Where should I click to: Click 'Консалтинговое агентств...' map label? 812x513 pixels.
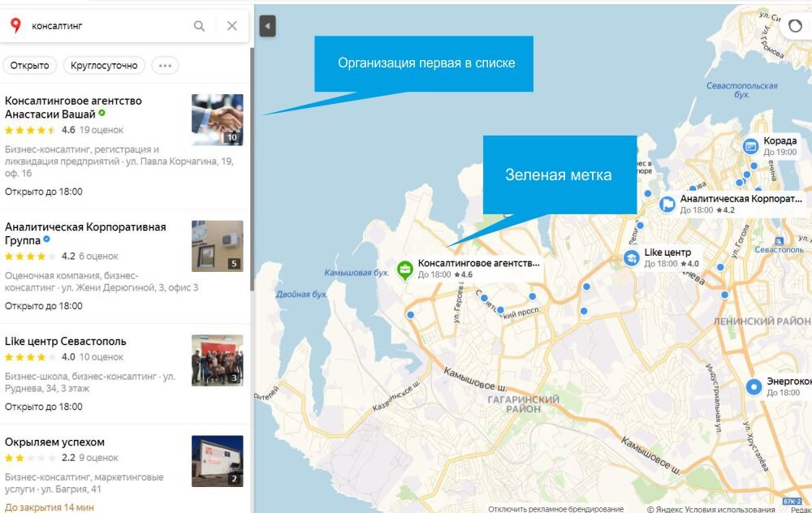pyautogui.click(x=478, y=264)
